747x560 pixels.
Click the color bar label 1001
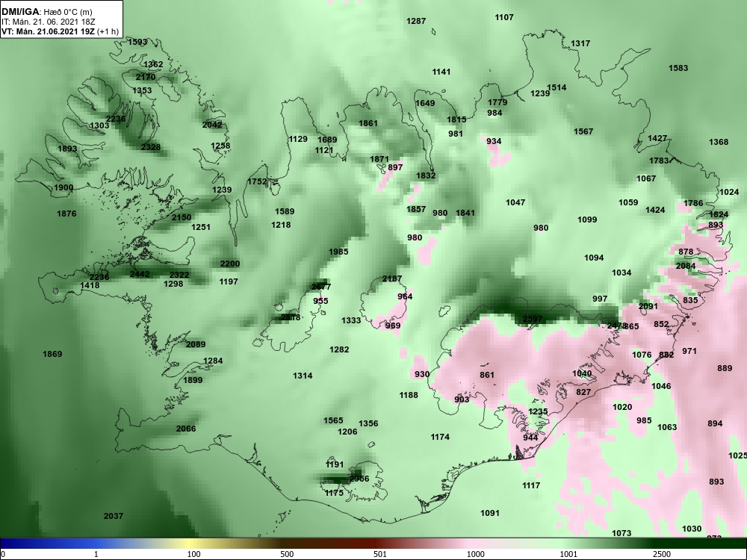pyautogui.click(x=568, y=554)
